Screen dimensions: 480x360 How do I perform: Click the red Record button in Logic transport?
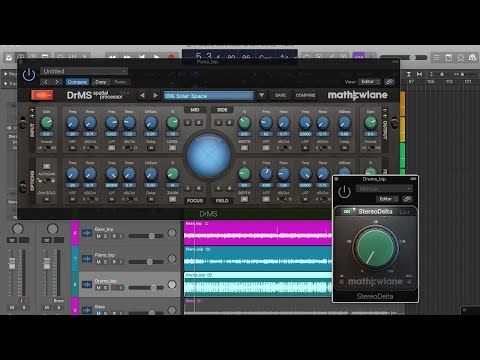171,57
